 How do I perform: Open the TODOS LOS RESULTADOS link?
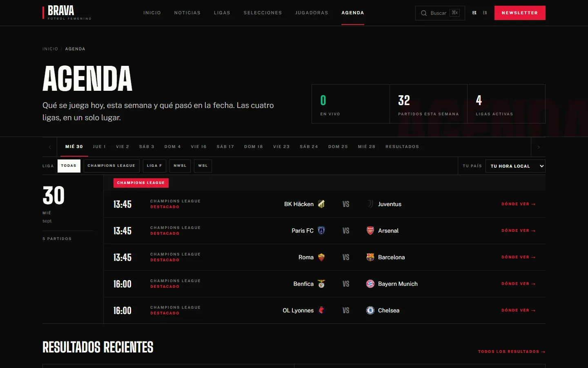click(512, 352)
